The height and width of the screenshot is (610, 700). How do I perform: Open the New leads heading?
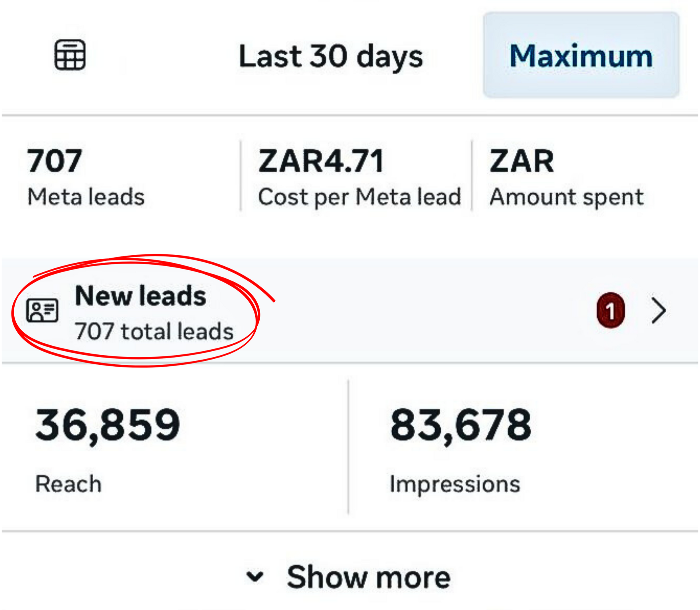(x=141, y=296)
